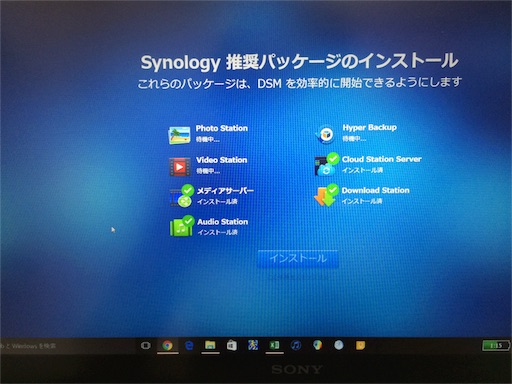This screenshot has width=512, height=384.
Task: Click the Hyper Backup package icon
Action: pos(325,134)
